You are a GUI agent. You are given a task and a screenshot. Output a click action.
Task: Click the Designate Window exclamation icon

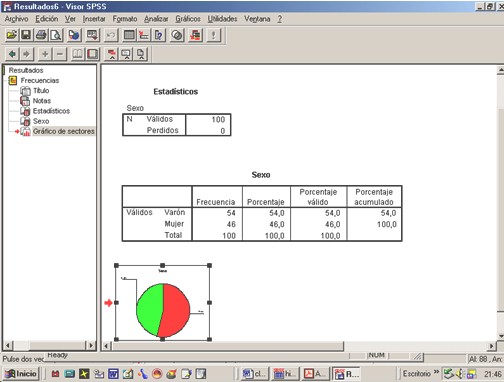point(214,35)
